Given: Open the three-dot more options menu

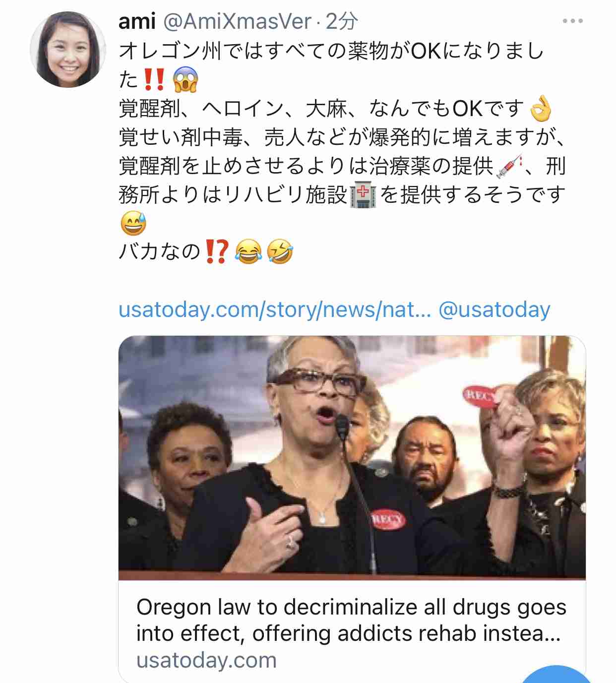Looking at the screenshot, I should (572, 21).
